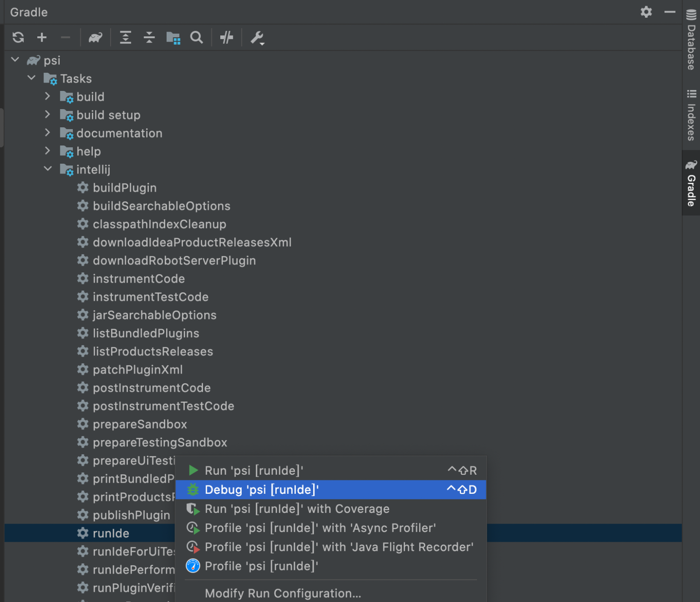This screenshot has width=700, height=602.
Task: Select the instrumentCode task
Action: click(139, 279)
